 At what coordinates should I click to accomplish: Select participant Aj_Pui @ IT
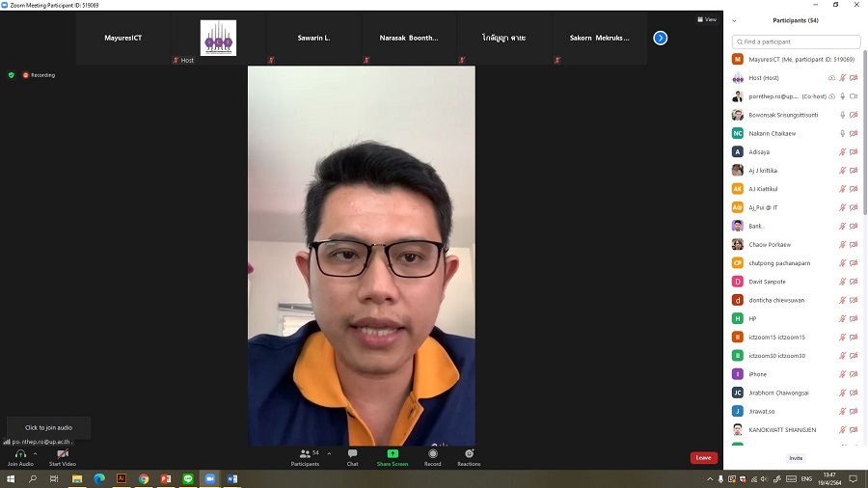(x=796, y=207)
